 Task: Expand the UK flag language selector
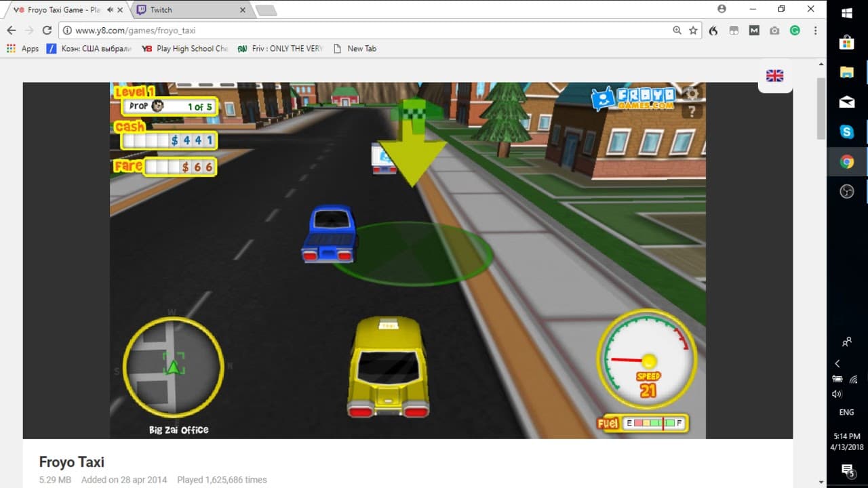(774, 75)
